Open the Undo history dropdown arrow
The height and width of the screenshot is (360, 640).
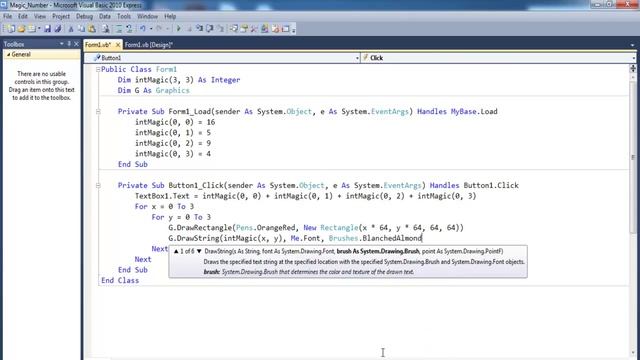pyautogui.click(x=151, y=29)
